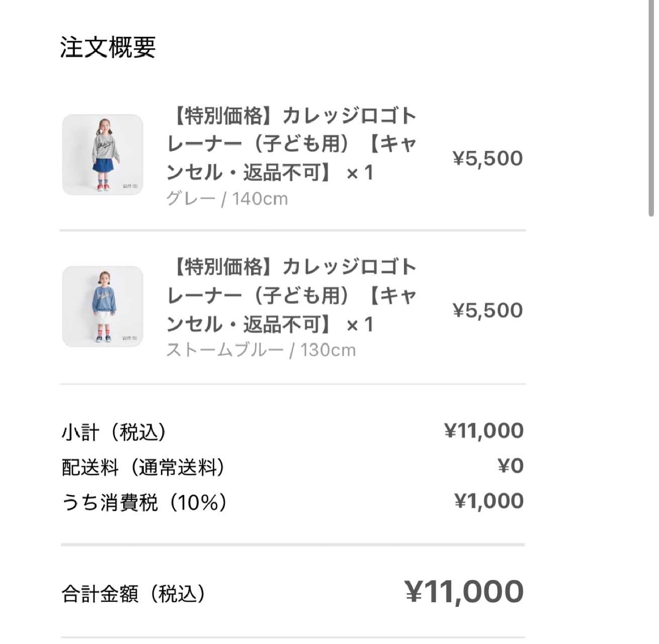Click the ¥11,000 subtotal amount
659x644 pixels.
483,431
